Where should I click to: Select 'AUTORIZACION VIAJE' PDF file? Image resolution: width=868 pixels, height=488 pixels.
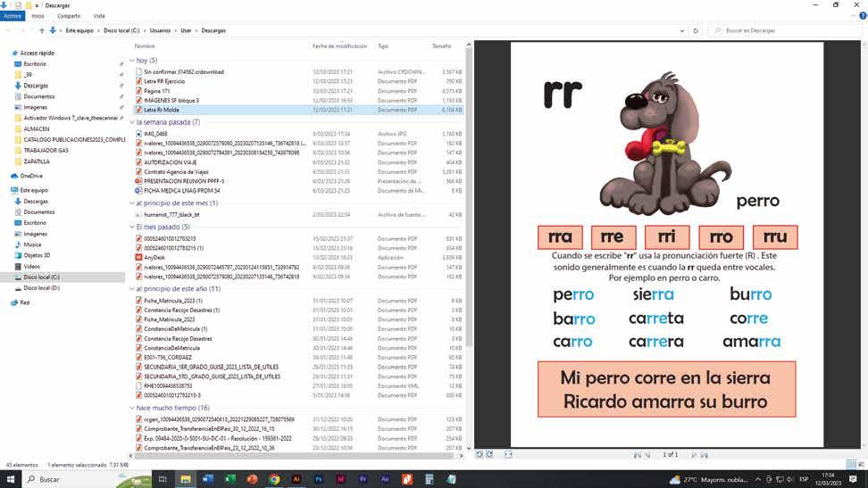coord(170,162)
